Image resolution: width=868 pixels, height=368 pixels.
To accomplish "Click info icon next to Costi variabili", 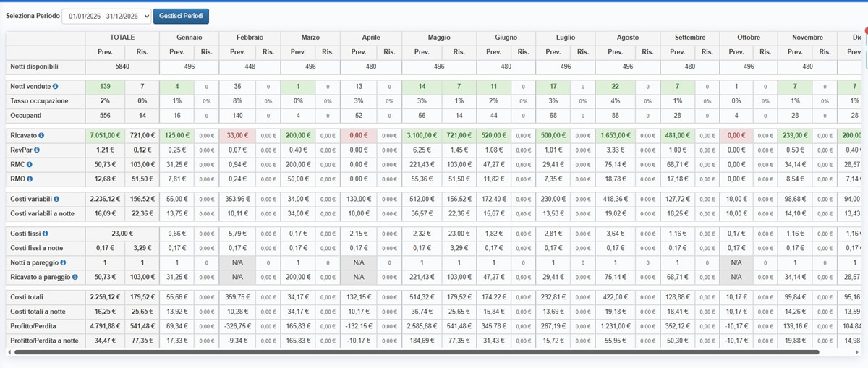I will click(56, 199).
